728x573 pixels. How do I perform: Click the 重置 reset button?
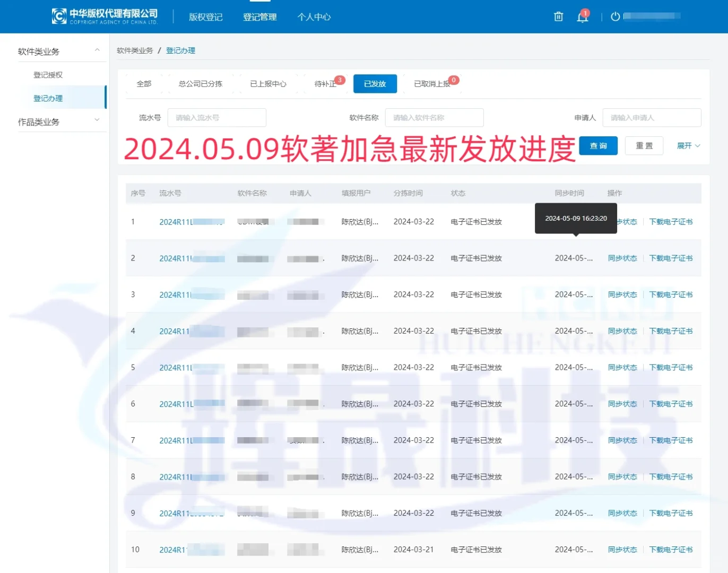(644, 145)
